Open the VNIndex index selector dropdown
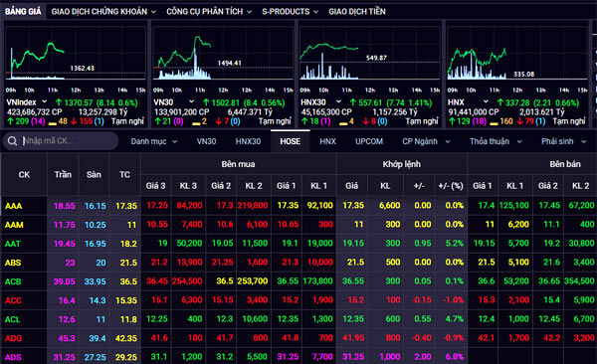The width and height of the screenshot is (597, 364). coord(44,102)
